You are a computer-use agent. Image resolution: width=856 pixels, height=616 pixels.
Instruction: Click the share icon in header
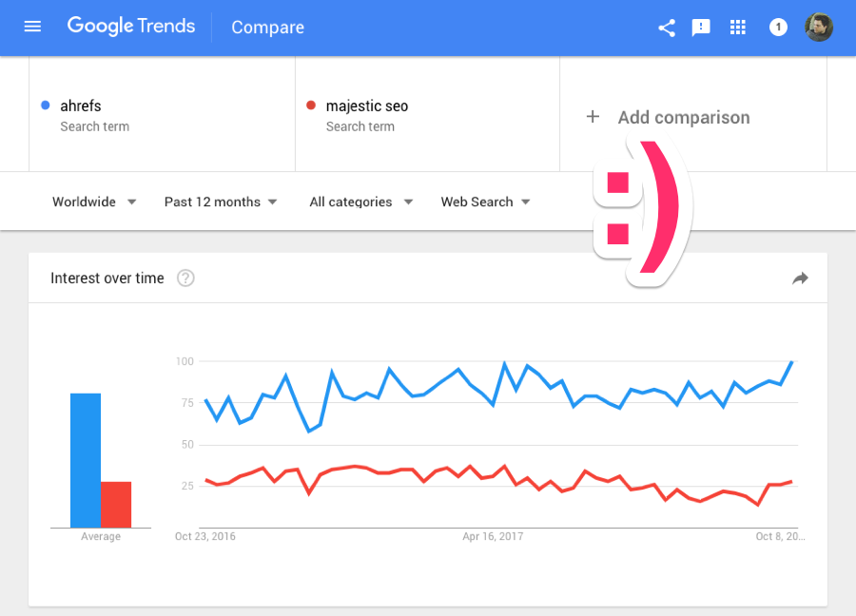tap(667, 28)
